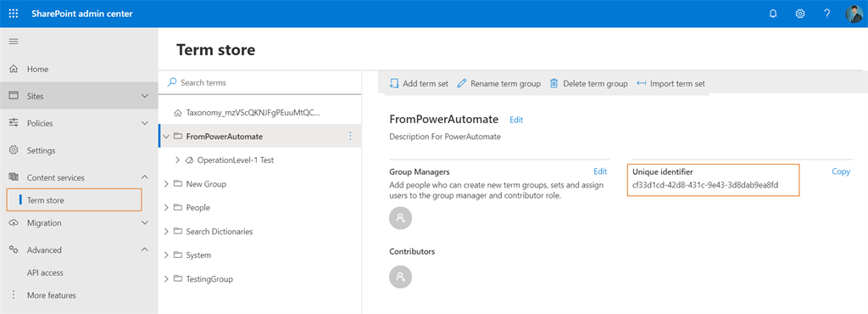Collapse the FromPowerAutomate group chevron
The width and height of the screenshot is (868, 314).
166,137
